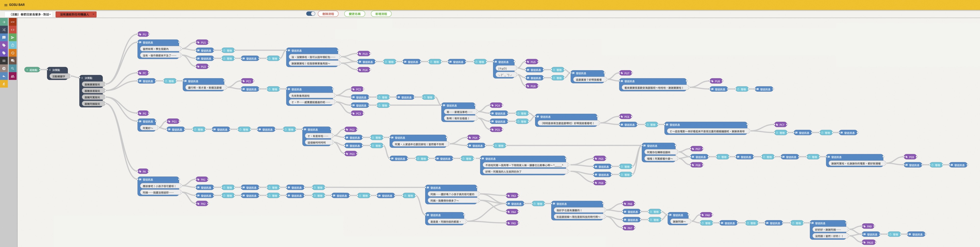Image resolution: width=980 pixels, height=247 pixels.
Task: Pick the yellow running person tool
Action: 4,84
